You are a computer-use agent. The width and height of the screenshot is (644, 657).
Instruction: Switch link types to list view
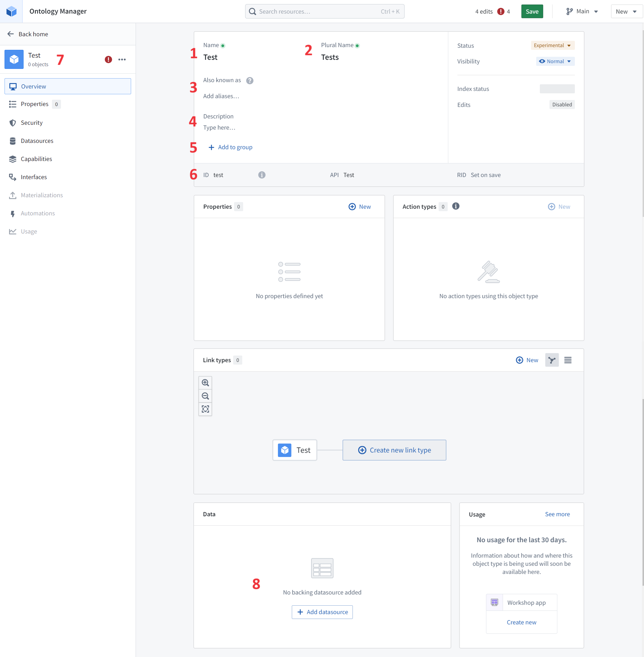[568, 360]
